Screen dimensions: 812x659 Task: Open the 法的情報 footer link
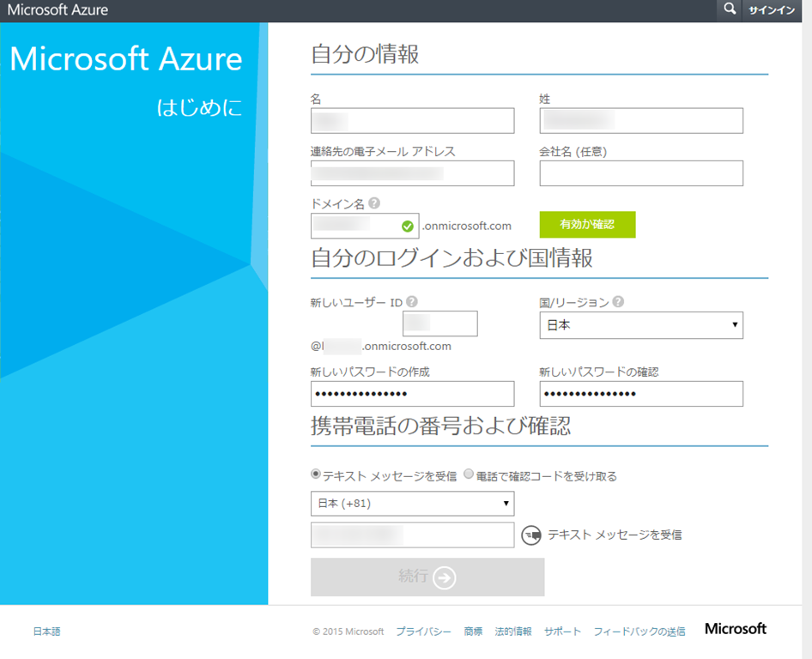point(513,631)
